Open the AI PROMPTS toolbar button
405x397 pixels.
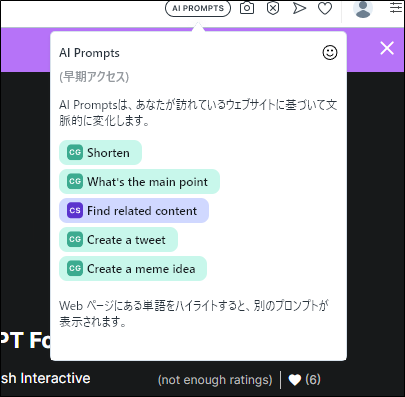[x=198, y=8]
